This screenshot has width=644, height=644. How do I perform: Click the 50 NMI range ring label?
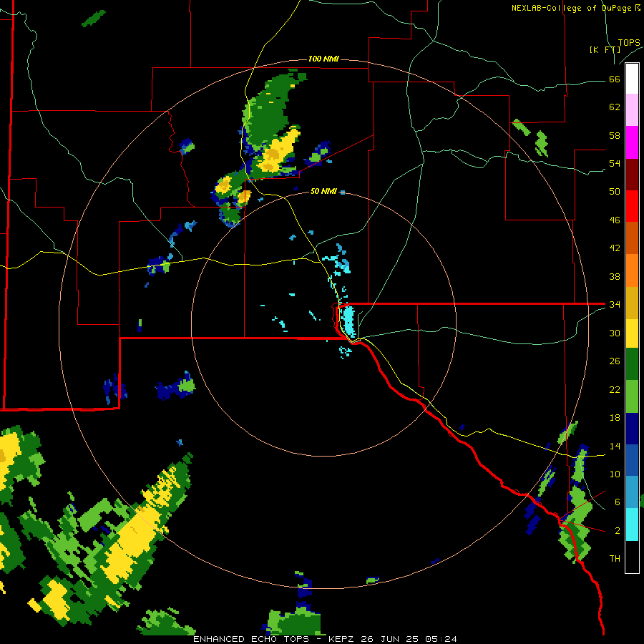click(x=323, y=191)
